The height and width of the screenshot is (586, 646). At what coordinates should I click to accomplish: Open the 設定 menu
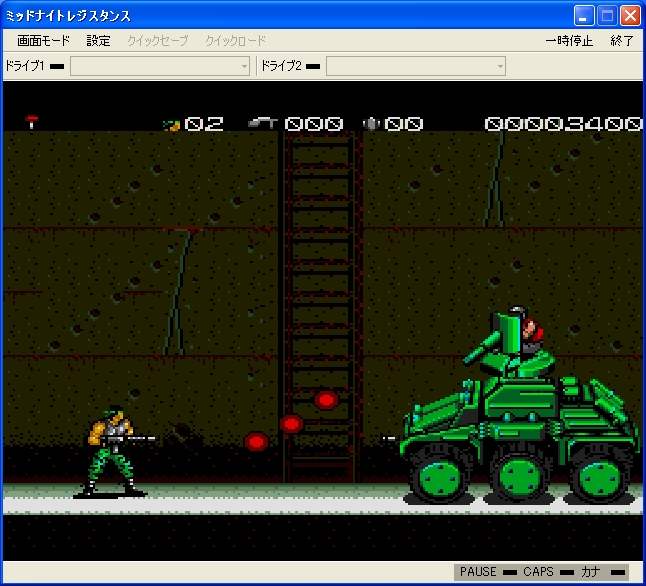click(98, 40)
